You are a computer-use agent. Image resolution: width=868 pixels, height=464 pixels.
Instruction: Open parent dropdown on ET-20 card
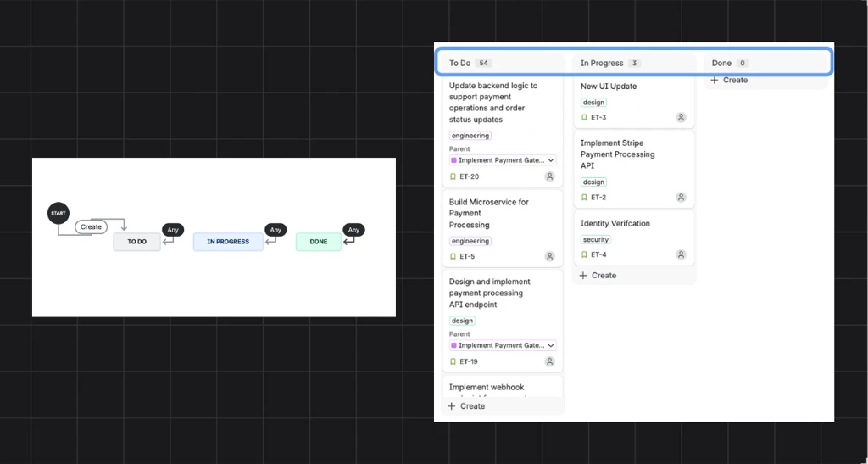click(x=503, y=160)
